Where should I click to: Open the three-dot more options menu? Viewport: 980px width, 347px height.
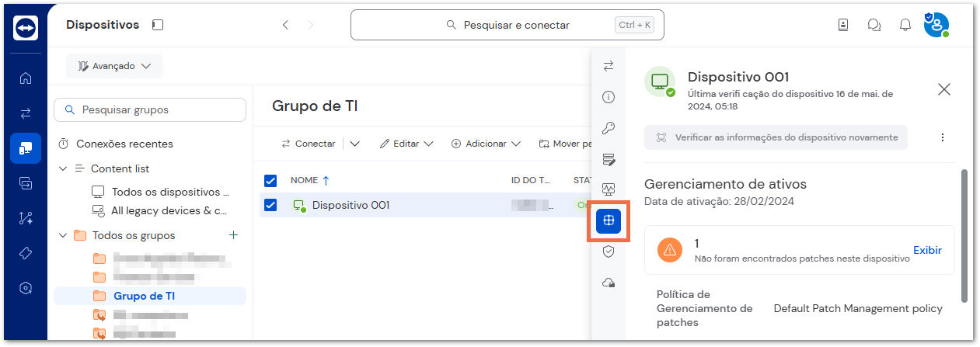(x=943, y=137)
